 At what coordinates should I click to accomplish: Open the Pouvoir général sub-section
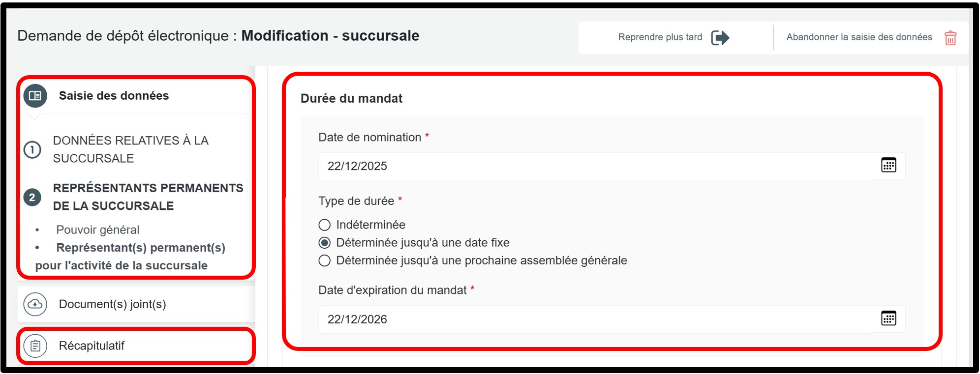(97, 230)
